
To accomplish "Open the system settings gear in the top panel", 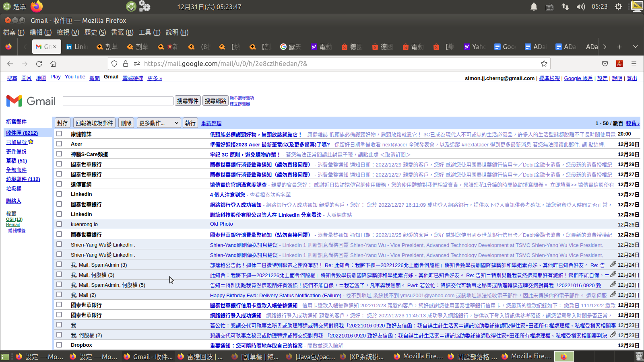I will click(619, 6).
